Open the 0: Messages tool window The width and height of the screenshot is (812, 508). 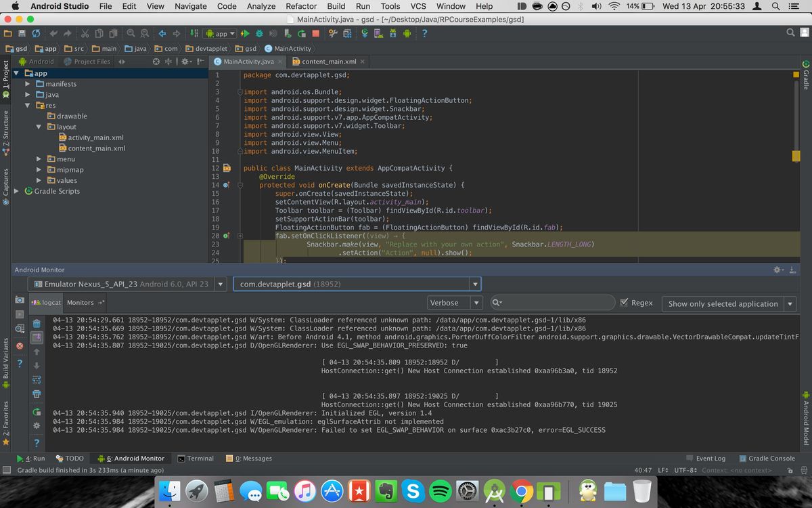[248, 459]
